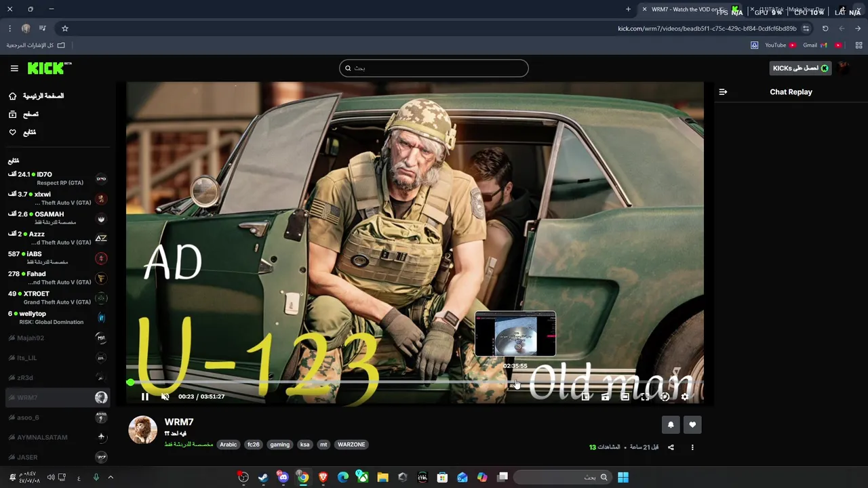Open WRM7 channel avatar
868x488 pixels.
(143, 430)
